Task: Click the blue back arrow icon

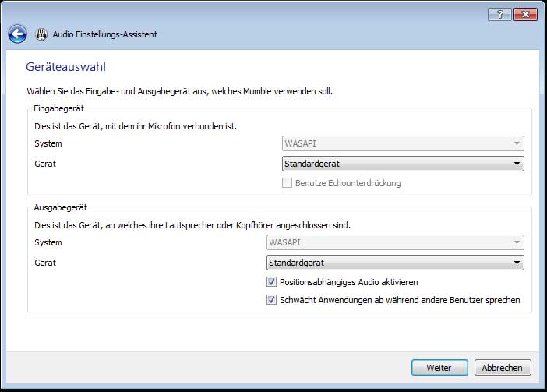Action: coord(18,34)
